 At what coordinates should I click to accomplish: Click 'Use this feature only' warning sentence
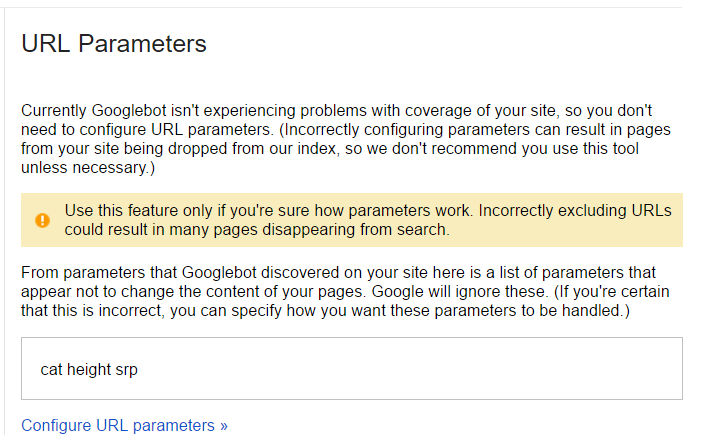(x=267, y=210)
